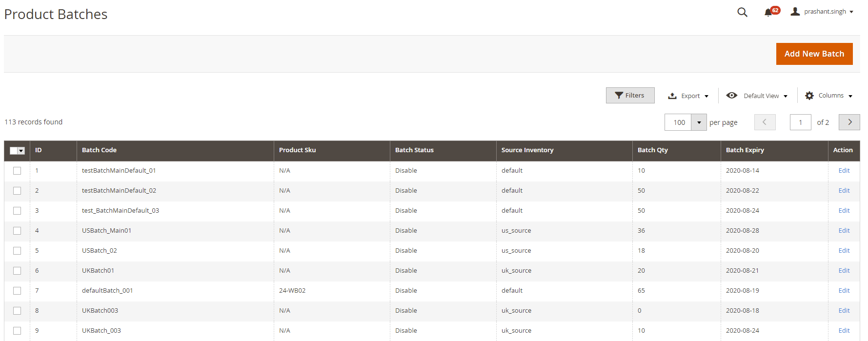Image resolution: width=868 pixels, height=341 pixels.
Task: Click the Default View eye icon
Action: tap(731, 96)
